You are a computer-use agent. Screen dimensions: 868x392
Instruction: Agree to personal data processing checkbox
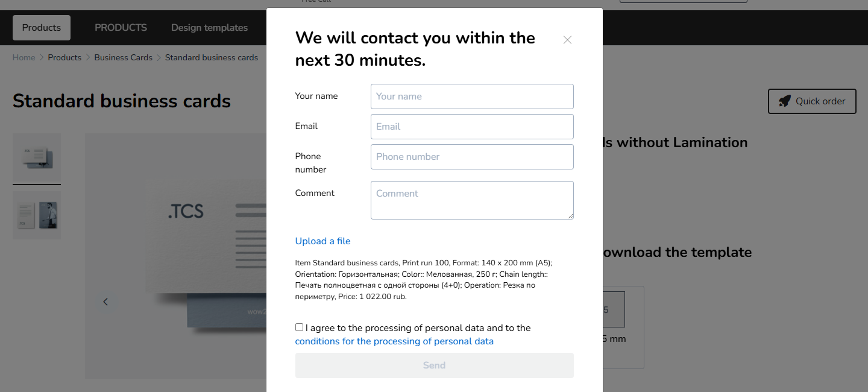point(300,327)
